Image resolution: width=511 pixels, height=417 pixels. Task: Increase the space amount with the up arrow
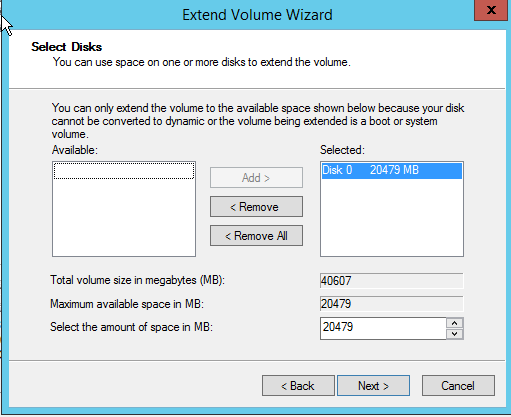(x=455, y=323)
